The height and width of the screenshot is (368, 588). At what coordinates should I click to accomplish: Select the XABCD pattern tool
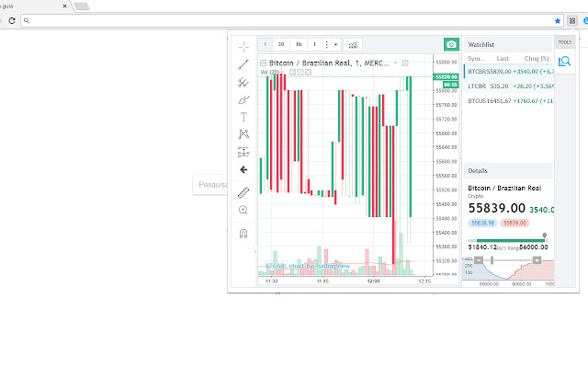pos(243,134)
